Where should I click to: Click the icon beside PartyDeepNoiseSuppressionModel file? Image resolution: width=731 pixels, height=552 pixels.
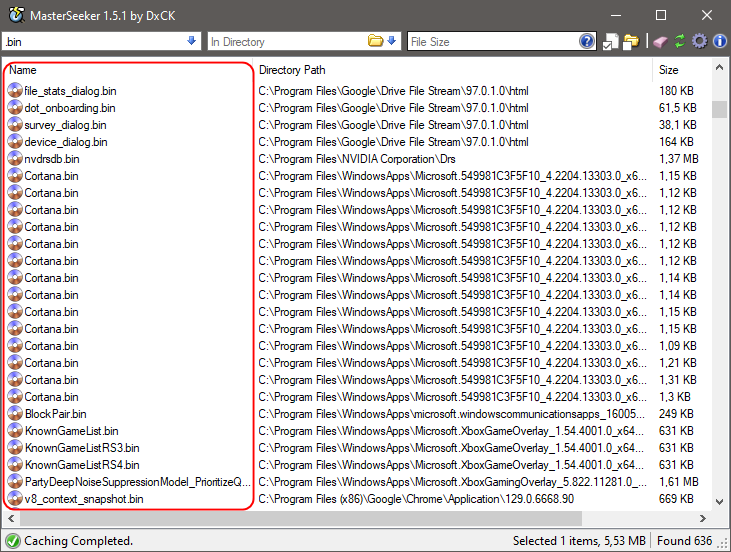tap(15, 482)
